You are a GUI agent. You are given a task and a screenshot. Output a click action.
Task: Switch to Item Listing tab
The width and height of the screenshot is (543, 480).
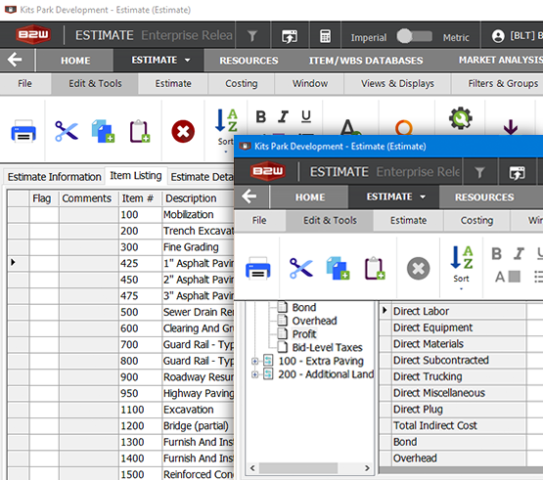coord(136,176)
